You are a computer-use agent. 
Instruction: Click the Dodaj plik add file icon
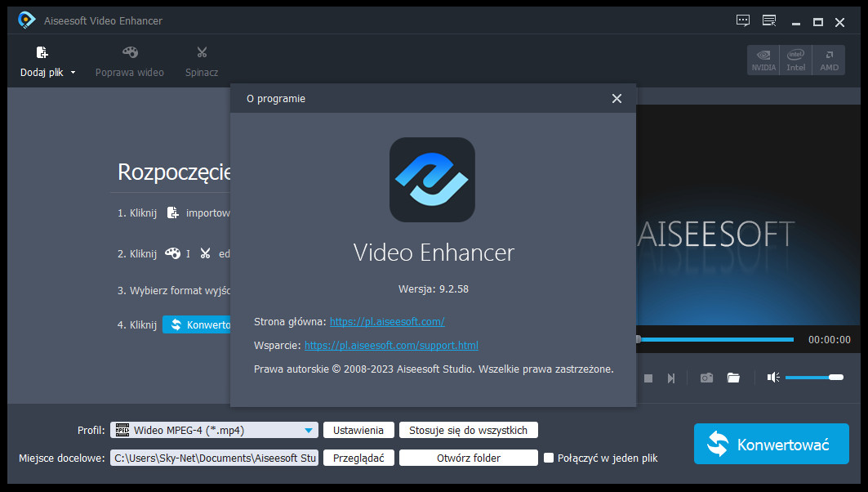pyautogui.click(x=42, y=52)
